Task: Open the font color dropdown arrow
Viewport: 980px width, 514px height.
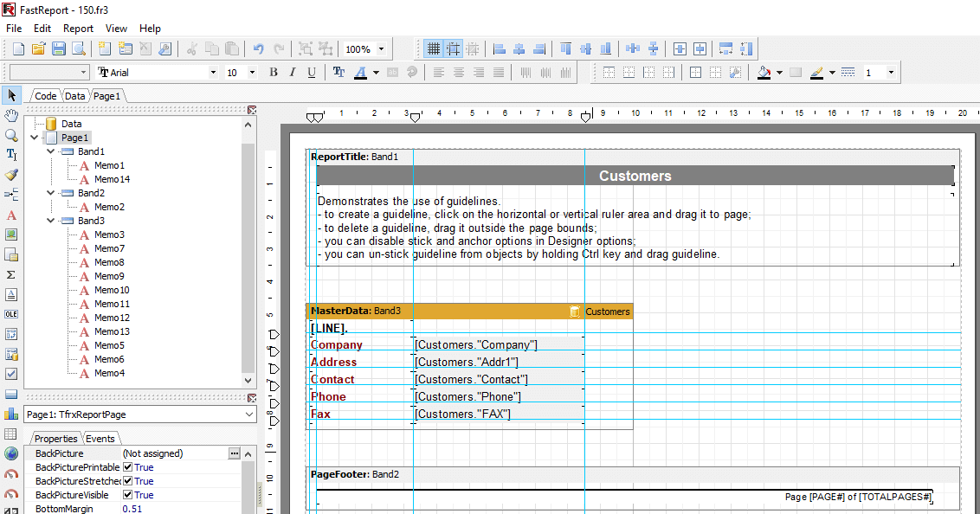Action: [x=376, y=73]
